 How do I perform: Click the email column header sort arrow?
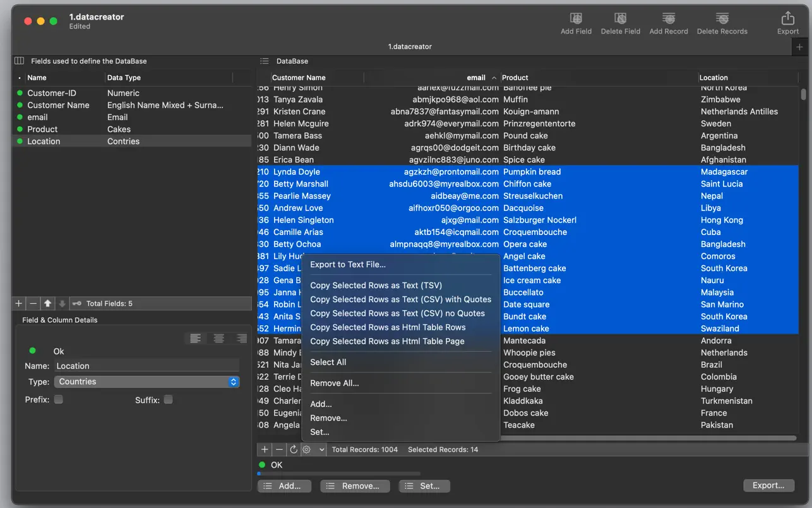pyautogui.click(x=494, y=78)
